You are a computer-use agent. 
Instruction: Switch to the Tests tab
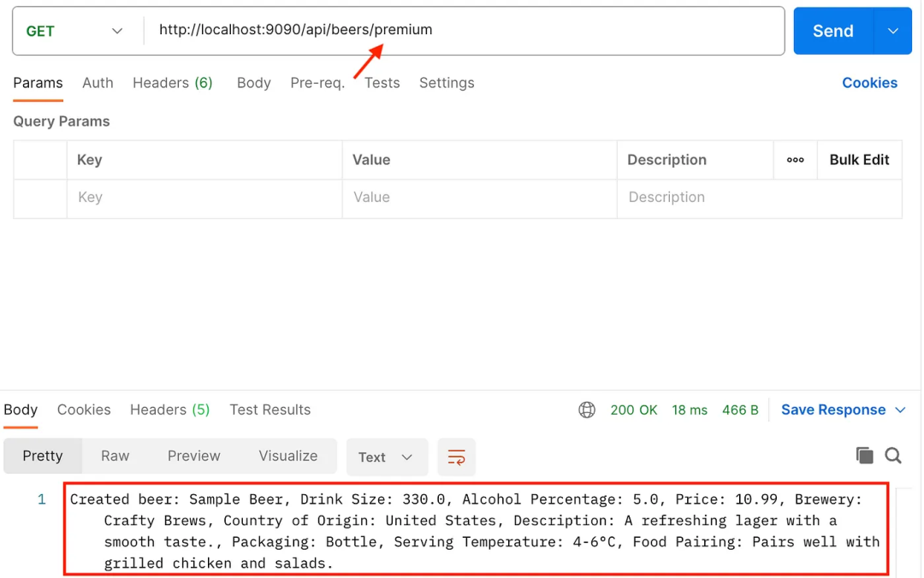point(382,83)
